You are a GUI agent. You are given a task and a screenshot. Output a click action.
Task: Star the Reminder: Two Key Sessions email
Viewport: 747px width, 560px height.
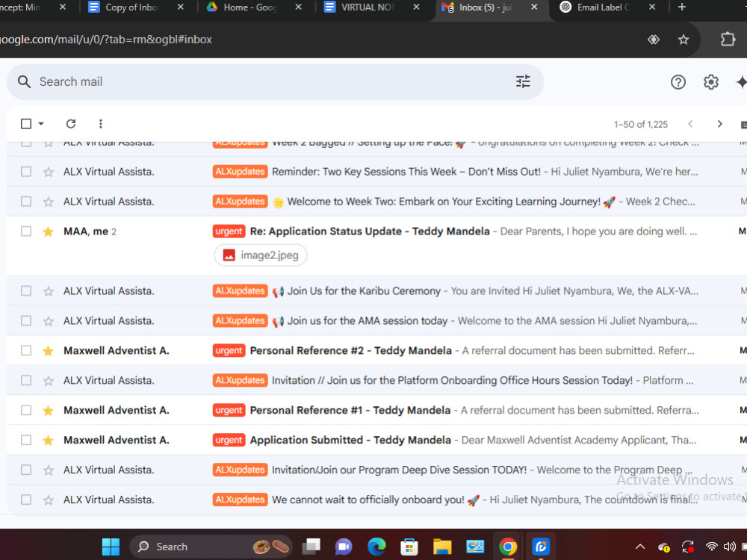pos(48,172)
